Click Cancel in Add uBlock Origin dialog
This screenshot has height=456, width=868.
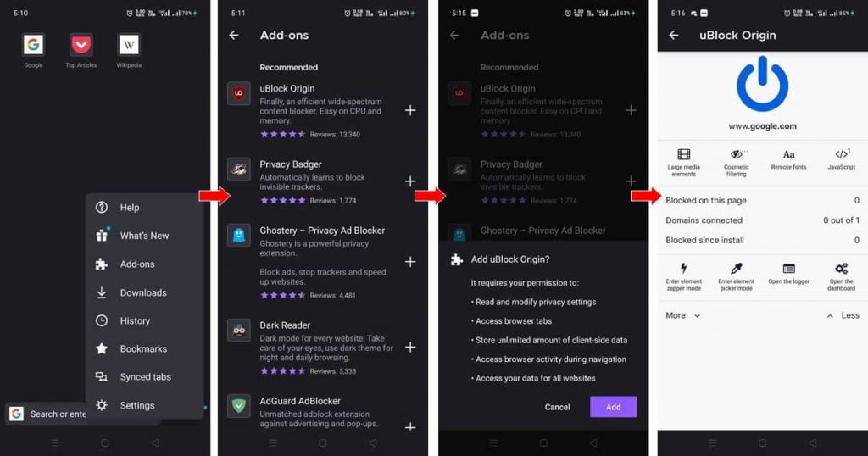[557, 407]
